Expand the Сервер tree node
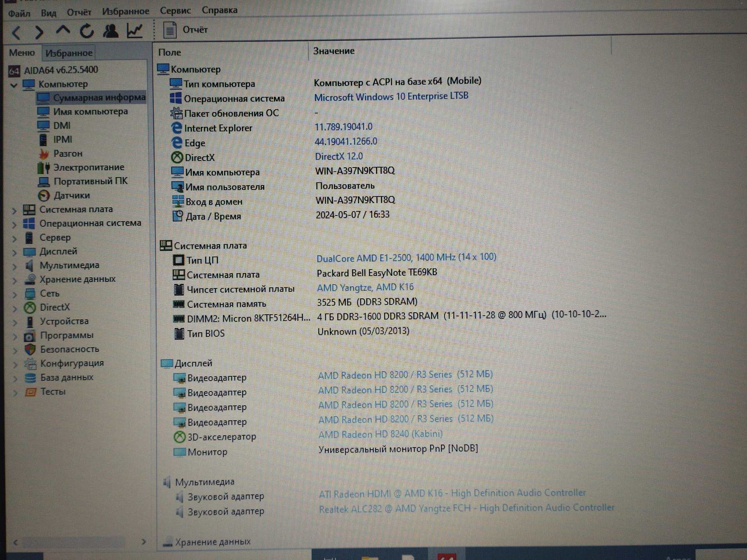The width and height of the screenshot is (747, 560). [14, 239]
